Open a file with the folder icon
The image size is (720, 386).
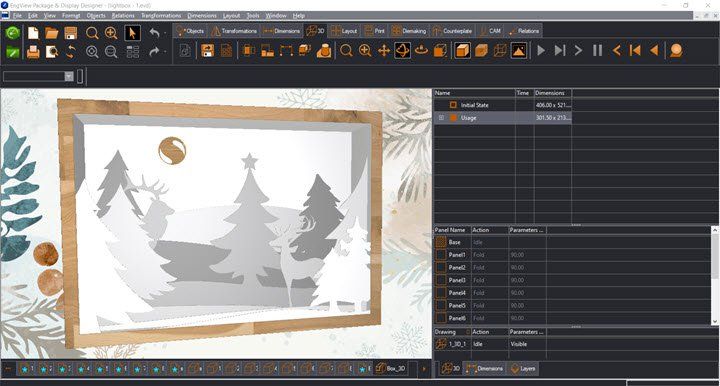click(x=51, y=33)
